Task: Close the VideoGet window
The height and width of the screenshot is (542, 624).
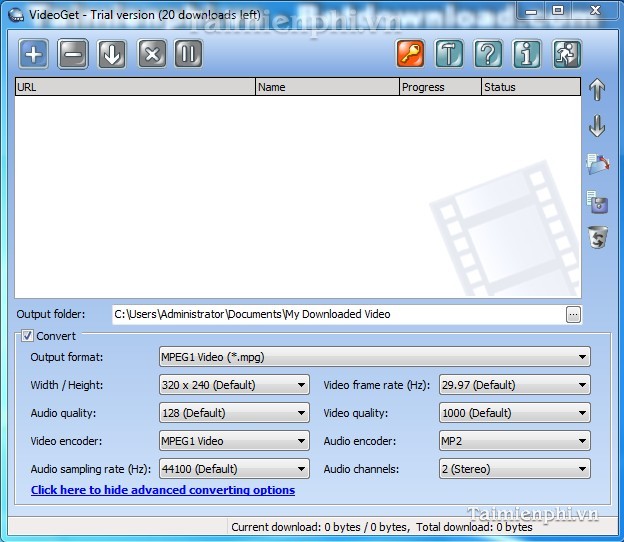Action: 595,11
